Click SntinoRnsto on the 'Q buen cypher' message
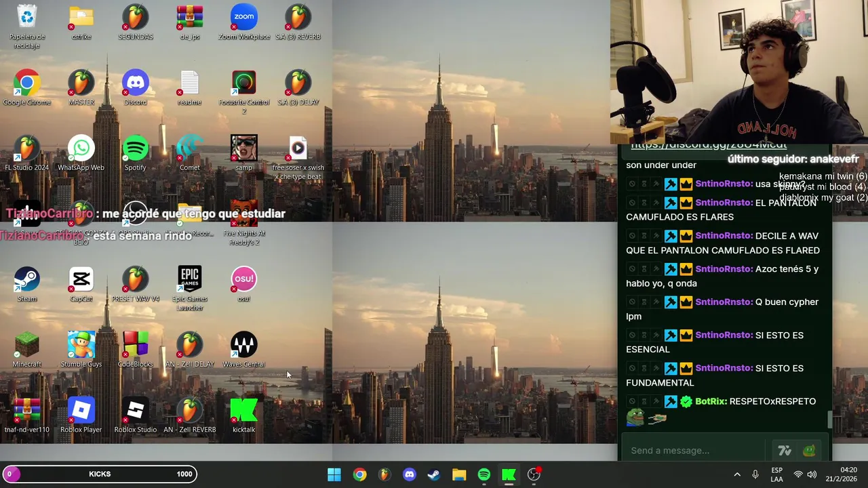The width and height of the screenshot is (868, 488). (x=724, y=302)
